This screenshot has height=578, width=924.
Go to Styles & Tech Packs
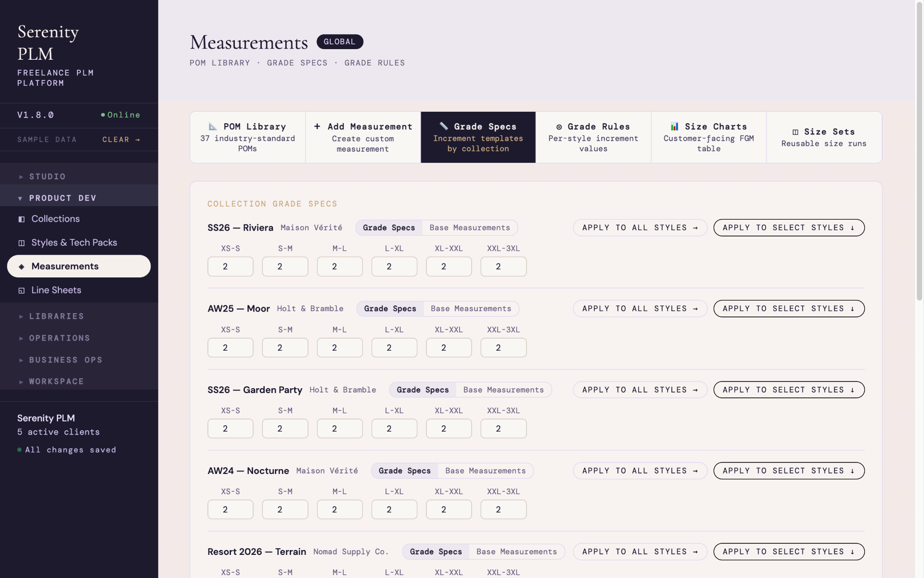pyautogui.click(x=79, y=243)
